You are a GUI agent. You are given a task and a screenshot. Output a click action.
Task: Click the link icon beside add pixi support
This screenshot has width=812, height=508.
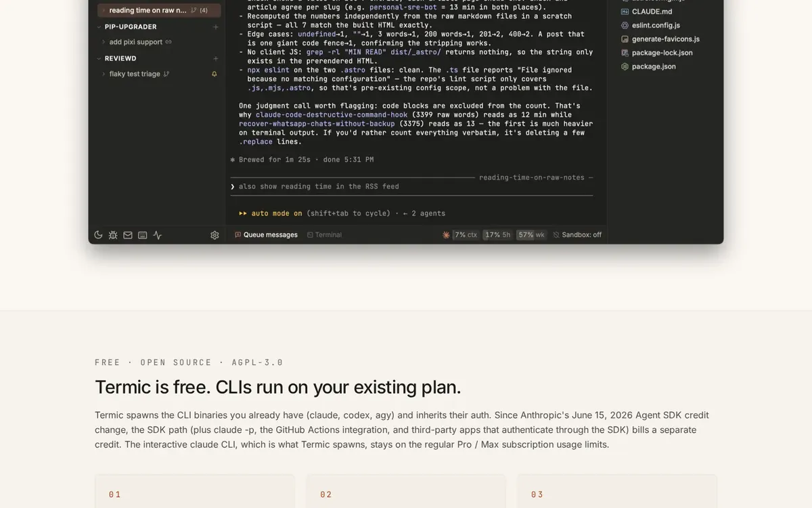[x=168, y=42]
